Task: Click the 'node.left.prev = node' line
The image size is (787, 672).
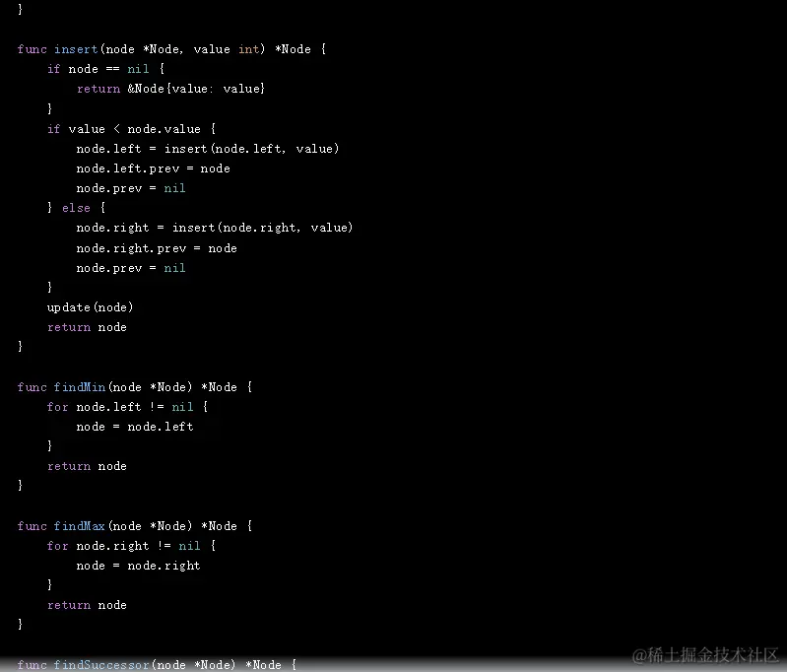Action: pyautogui.click(x=153, y=168)
